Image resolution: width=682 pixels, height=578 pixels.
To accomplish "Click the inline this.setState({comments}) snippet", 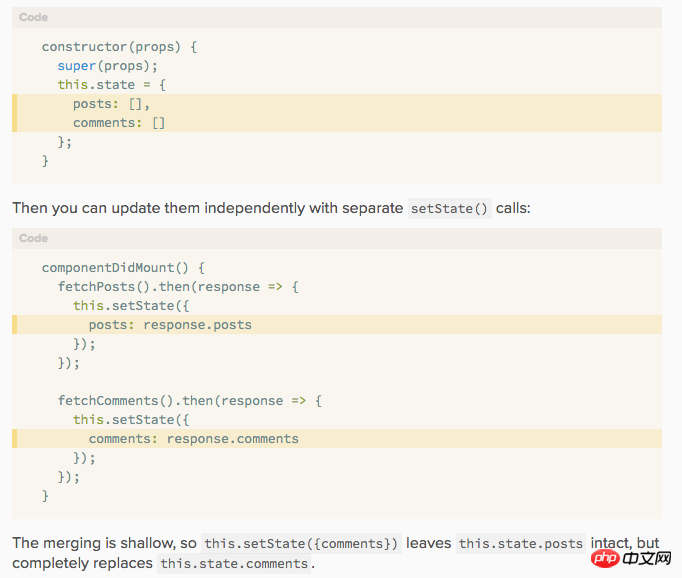I will [301, 544].
